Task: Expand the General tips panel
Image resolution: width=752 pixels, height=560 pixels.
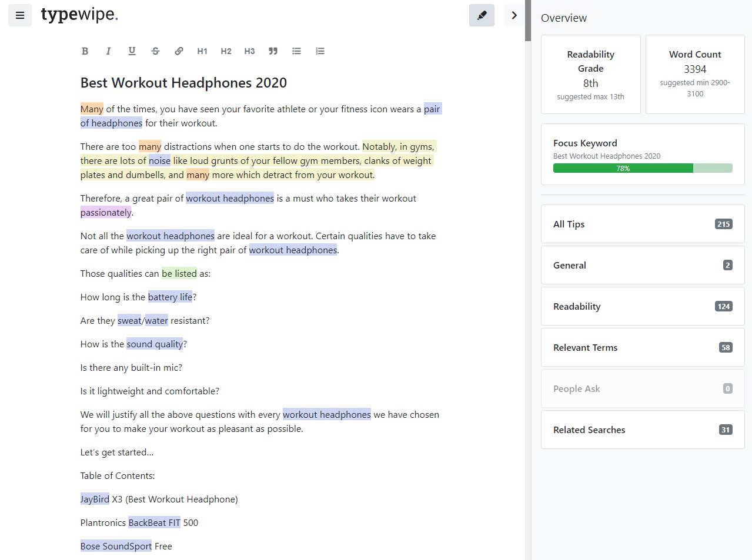Action: [x=643, y=265]
